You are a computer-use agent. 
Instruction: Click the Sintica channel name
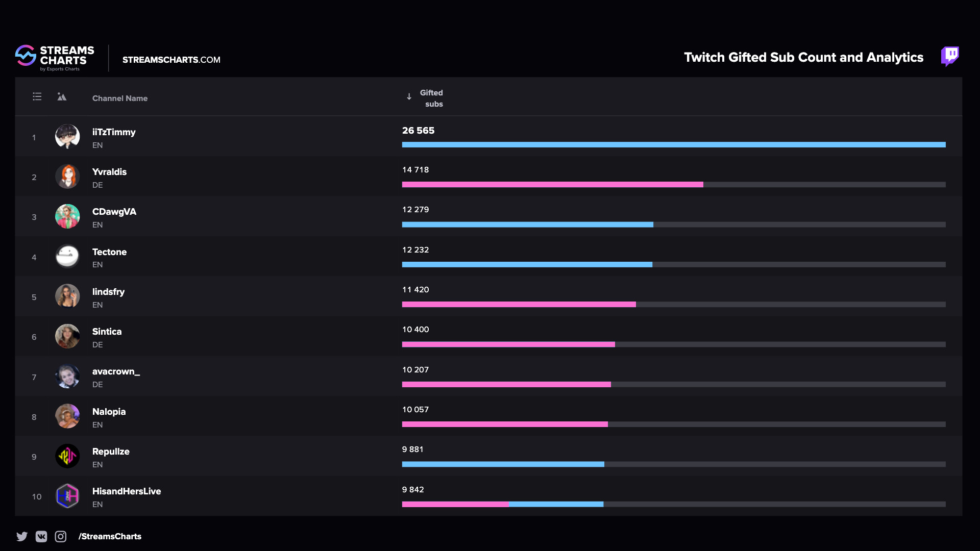point(107,332)
